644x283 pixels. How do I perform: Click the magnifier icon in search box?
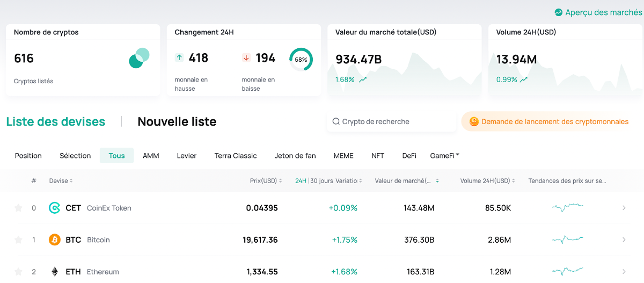pos(336,122)
